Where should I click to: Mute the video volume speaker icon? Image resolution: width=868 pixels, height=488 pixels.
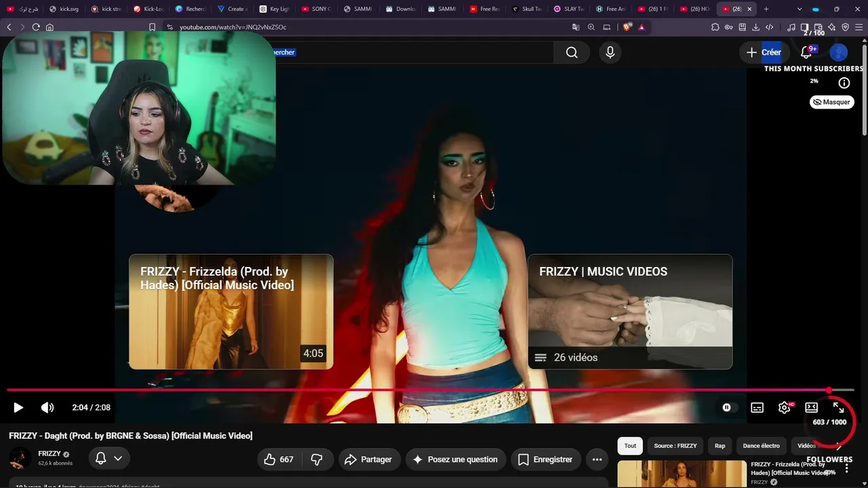point(47,407)
